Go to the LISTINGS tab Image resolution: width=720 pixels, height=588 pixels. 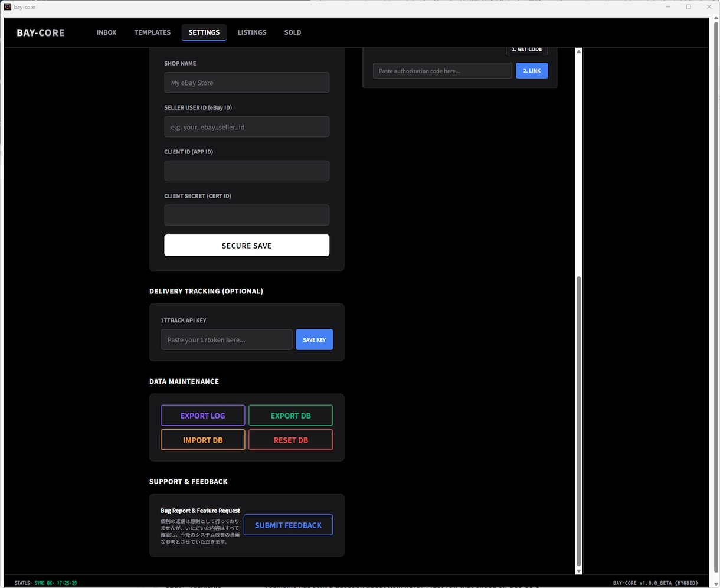(252, 32)
